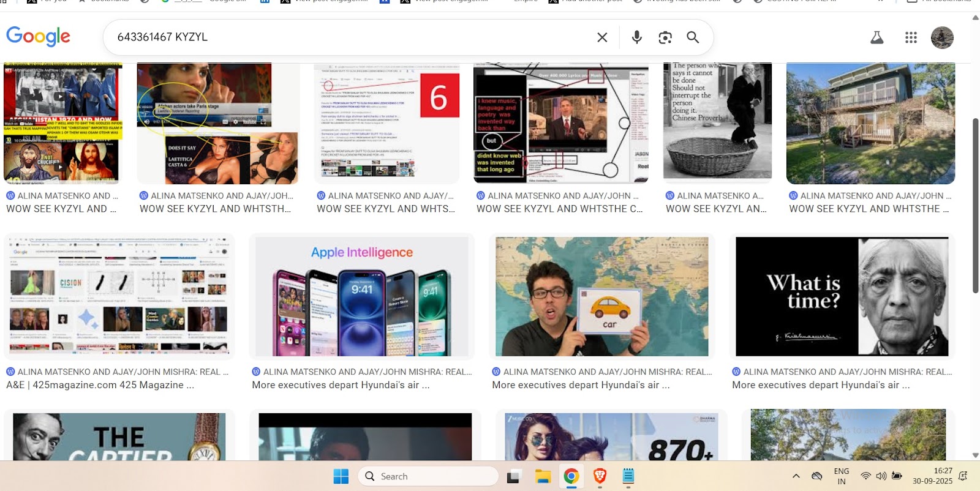Open Google Lens image search
Image resolution: width=980 pixels, height=491 pixels.
pyautogui.click(x=665, y=37)
